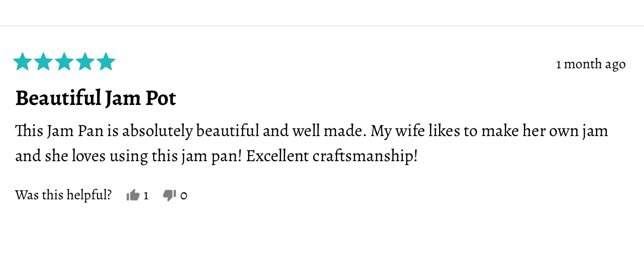Select the fifth rating star
Viewport: 644px width, 254px height.
tap(105, 62)
